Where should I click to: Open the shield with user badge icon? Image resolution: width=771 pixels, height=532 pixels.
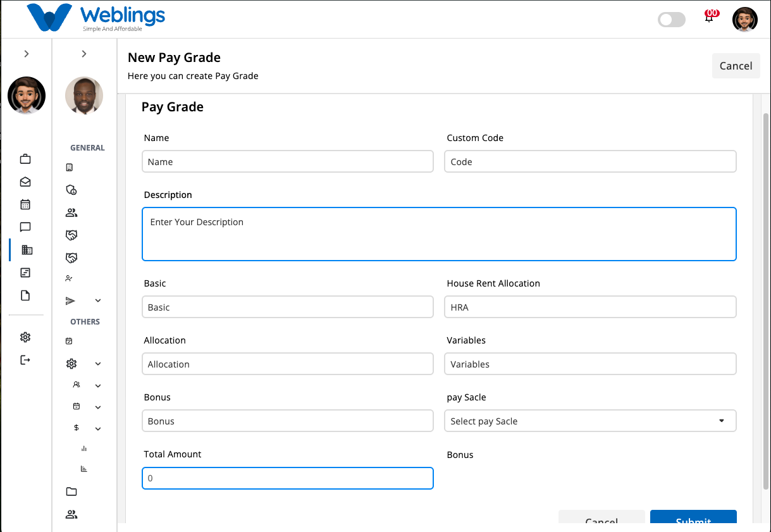tap(71, 190)
